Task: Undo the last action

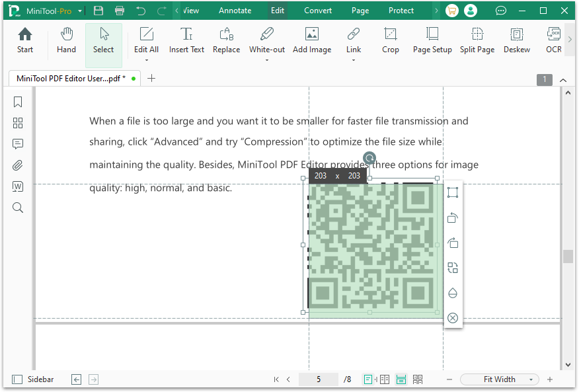Action: [141, 11]
